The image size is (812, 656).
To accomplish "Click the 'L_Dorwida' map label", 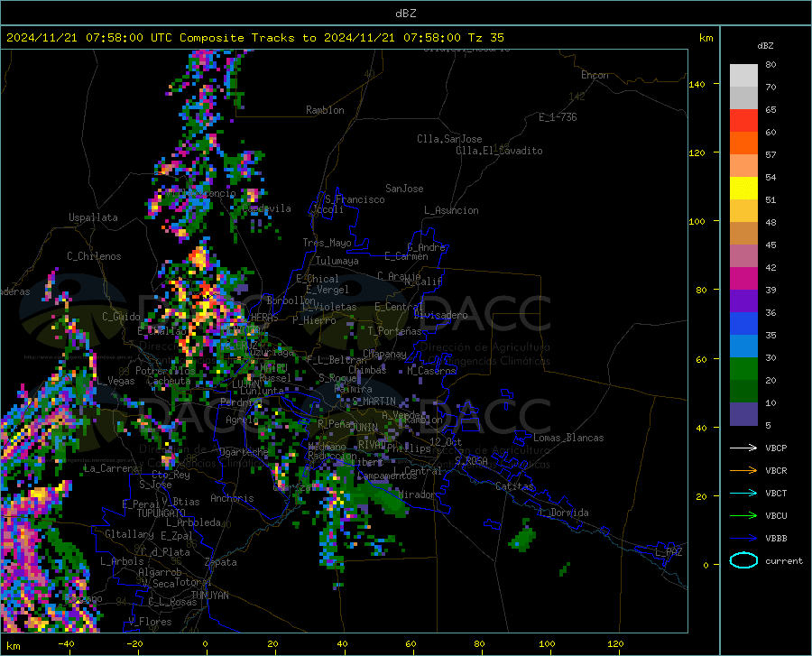I will click(563, 513).
